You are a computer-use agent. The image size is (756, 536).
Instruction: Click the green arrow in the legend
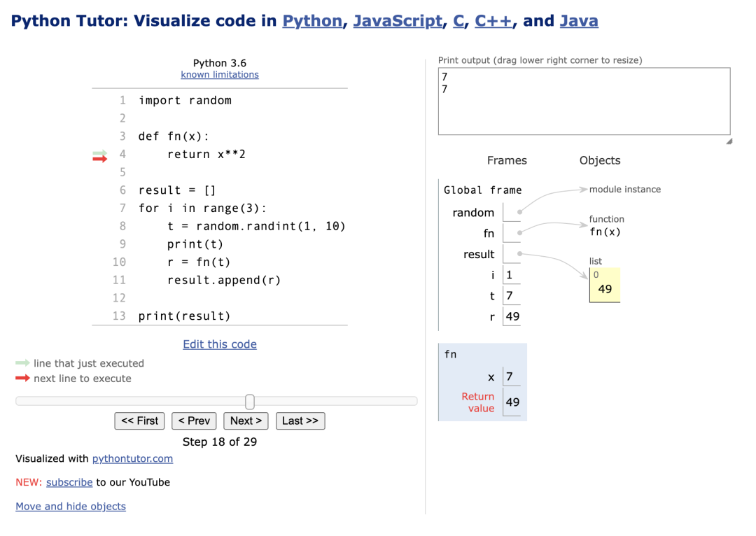(x=22, y=363)
